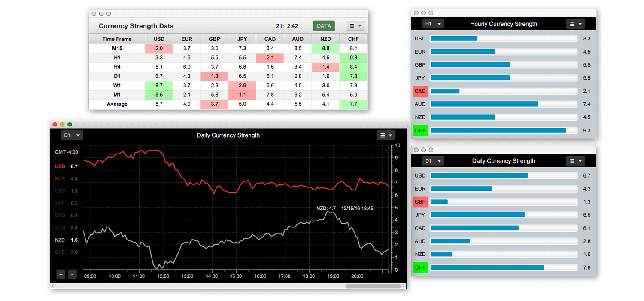The width and height of the screenshot is (644, 301).
Task: Open the hamburger menu in Currency Strength Data
Action: (x=355, y=26)
